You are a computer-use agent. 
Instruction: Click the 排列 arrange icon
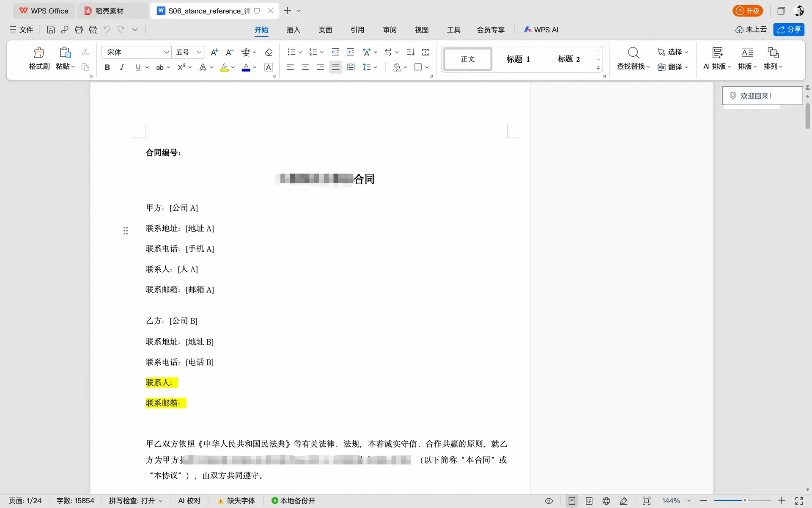tap(773, 52)
